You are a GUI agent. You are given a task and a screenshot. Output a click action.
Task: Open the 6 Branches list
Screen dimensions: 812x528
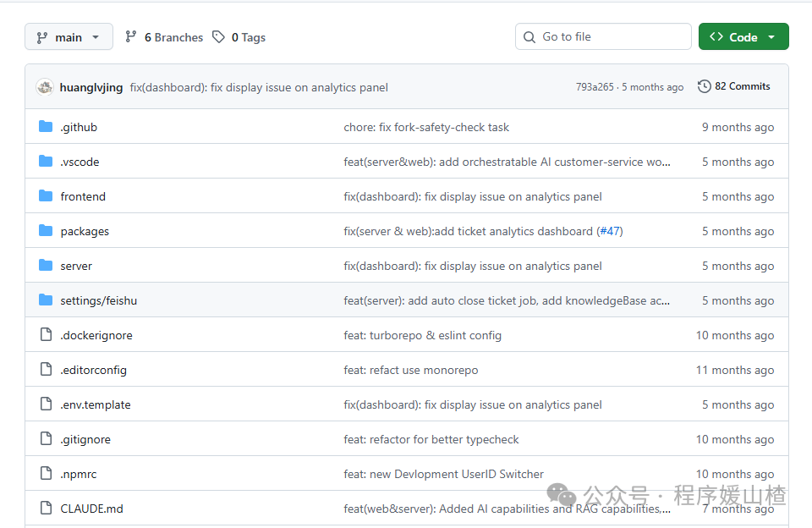pos(164,37)
